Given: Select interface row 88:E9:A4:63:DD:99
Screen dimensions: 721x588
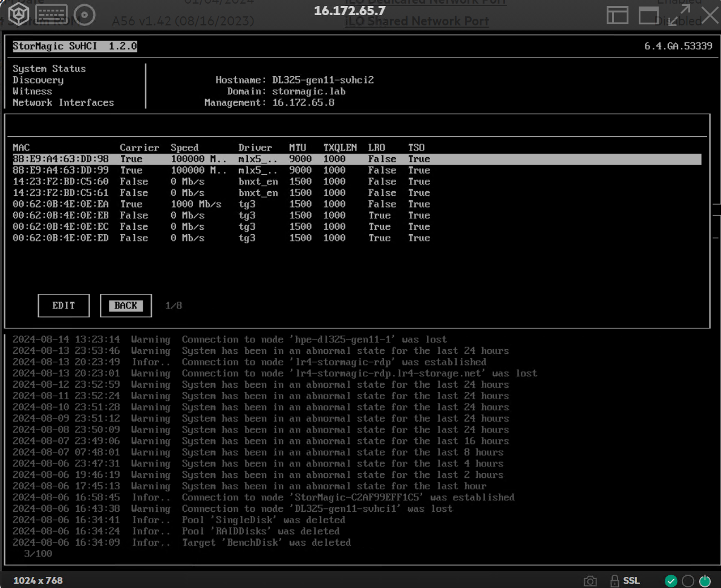Looking at the screenshot, I should click(x=356, y=170).
